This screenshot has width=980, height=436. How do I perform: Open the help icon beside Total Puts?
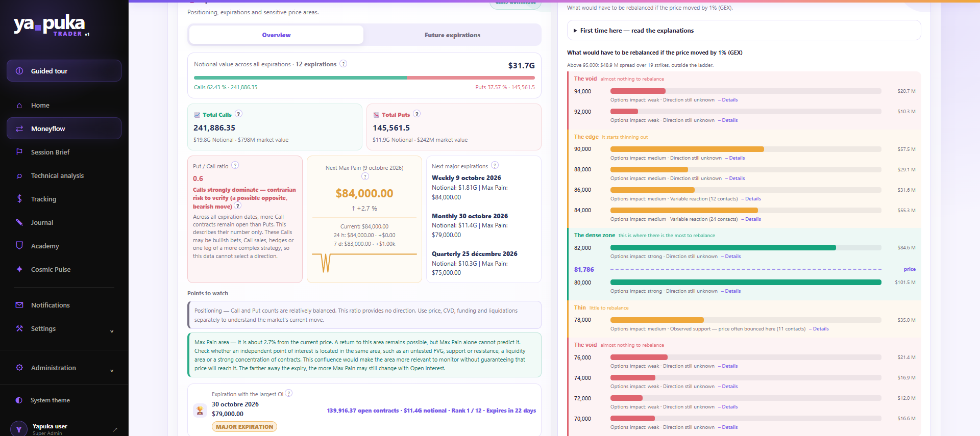[x=416, y=114]
